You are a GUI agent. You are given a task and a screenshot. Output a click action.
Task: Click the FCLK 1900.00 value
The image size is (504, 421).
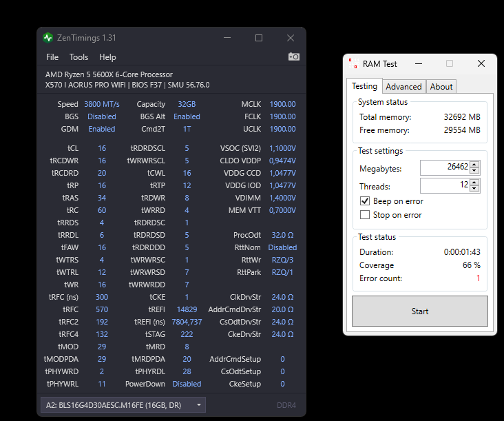pyautogui.click(x=282, y=116)
